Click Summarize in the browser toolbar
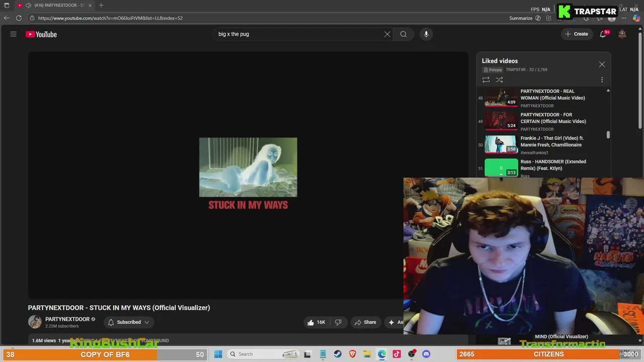 [x=521, y=18]
